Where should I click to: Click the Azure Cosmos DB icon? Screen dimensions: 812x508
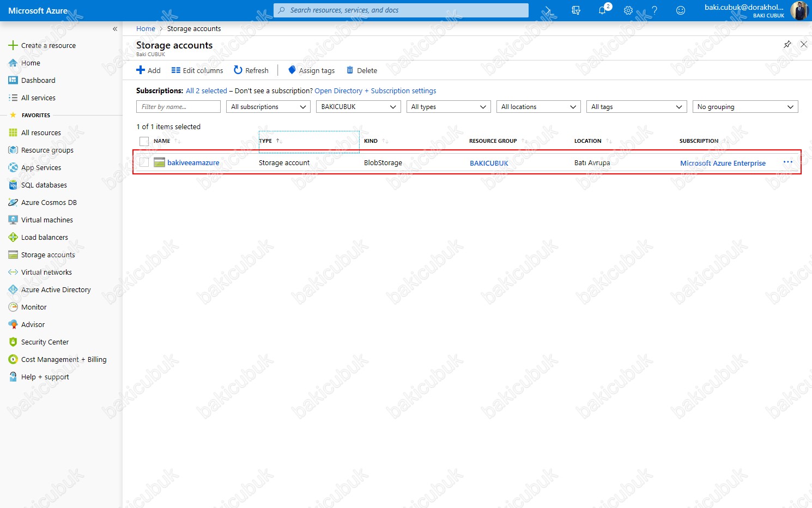[x=13, y=202]
